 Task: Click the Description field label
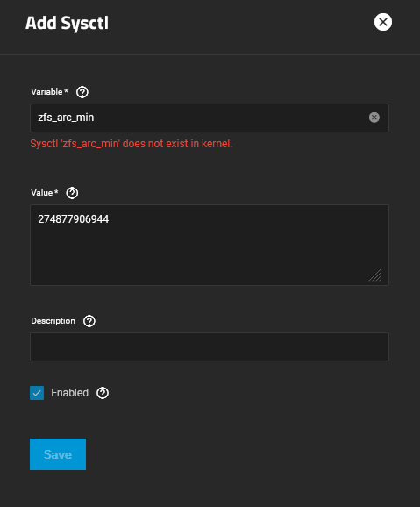(x=53, y=321)
